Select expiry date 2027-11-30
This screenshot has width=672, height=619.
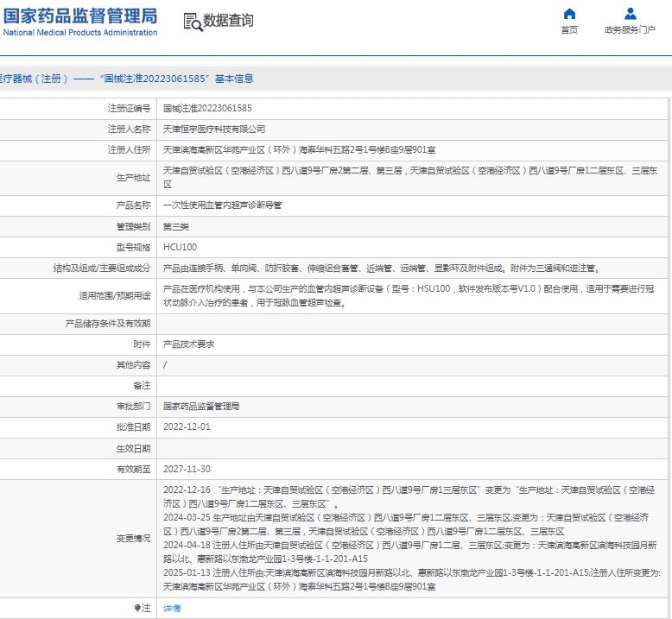(187, 469)
